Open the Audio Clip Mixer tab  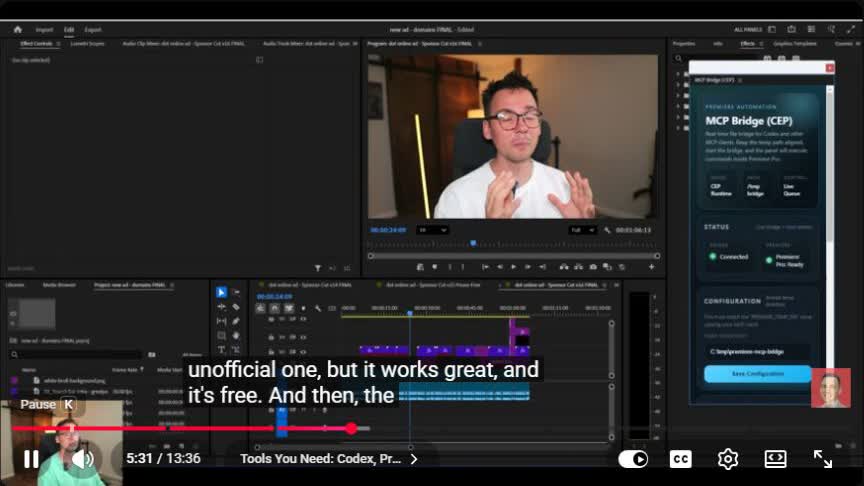pos(183,44)
